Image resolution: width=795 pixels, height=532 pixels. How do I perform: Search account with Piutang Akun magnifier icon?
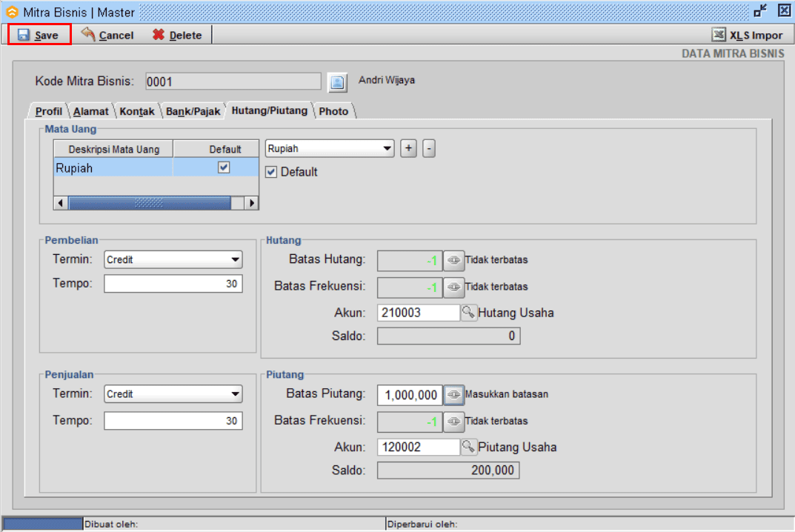[x=468, y=447]
